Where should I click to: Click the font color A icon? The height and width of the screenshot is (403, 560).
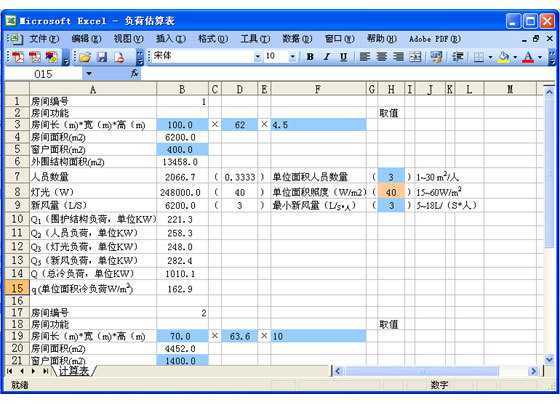528,57
